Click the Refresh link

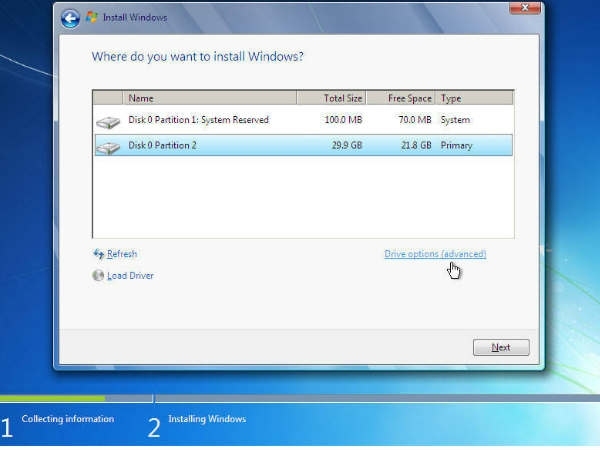(x=122, y=254)
